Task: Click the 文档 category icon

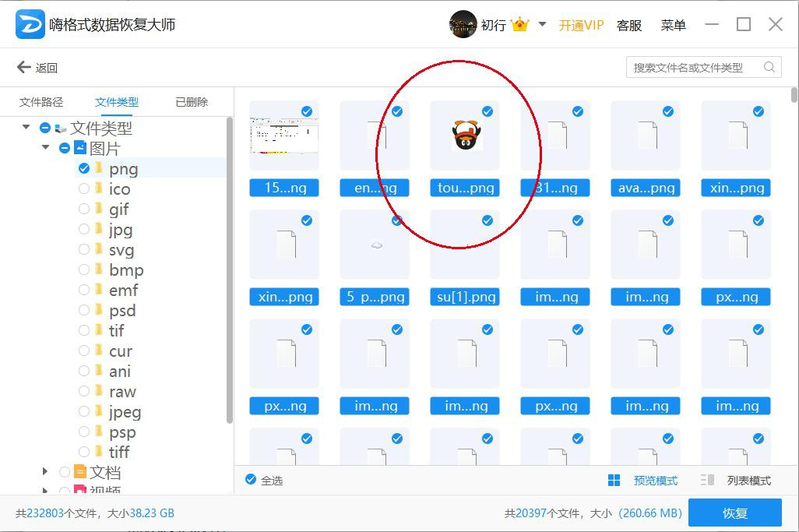Action: pos(80,470)
